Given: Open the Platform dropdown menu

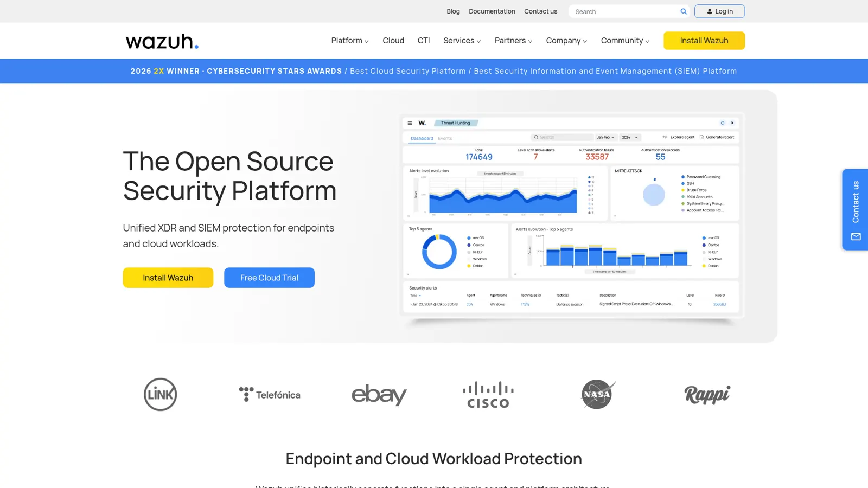Looking at the screenshot, I should (350, 41).
